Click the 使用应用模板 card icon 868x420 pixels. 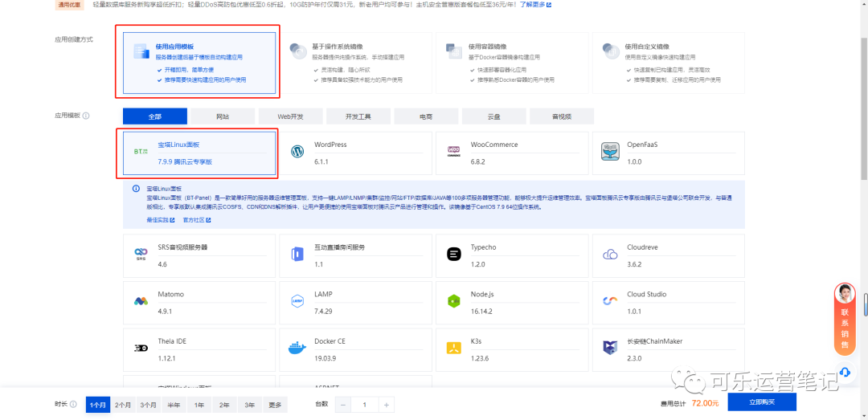[141, 51]
